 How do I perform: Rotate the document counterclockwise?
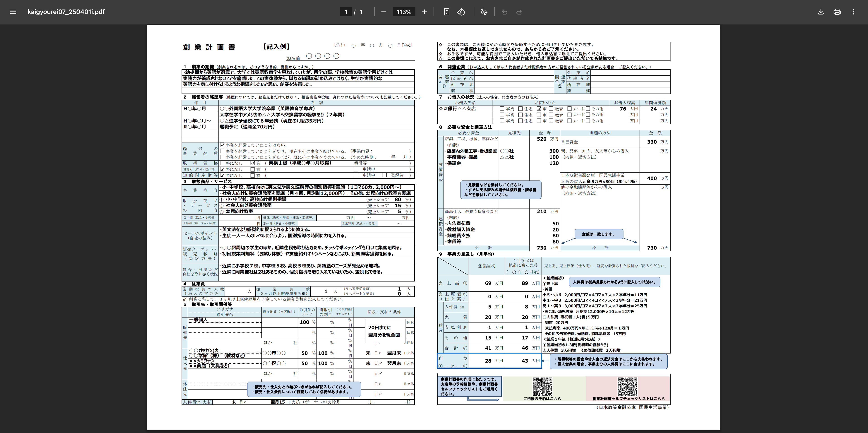461,12
